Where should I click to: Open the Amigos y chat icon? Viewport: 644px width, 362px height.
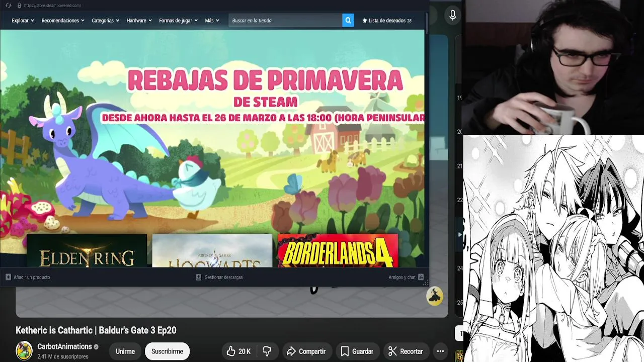click(x=421, y=277)
